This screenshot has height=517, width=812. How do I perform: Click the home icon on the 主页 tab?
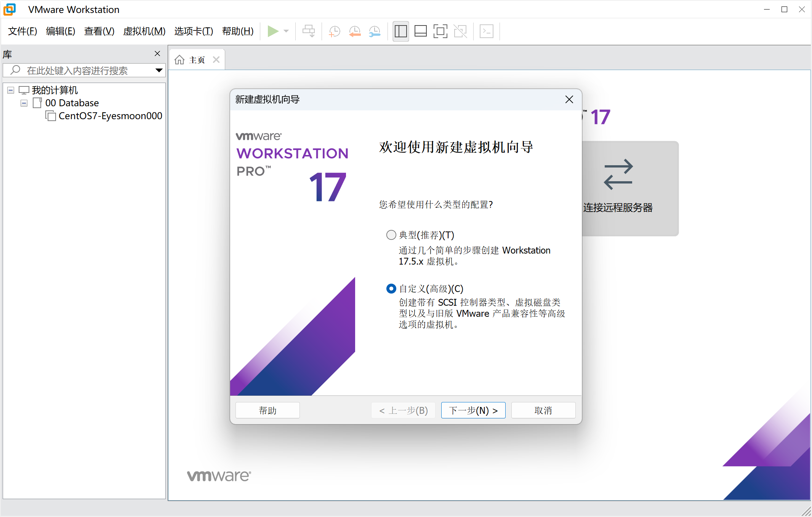179,60
